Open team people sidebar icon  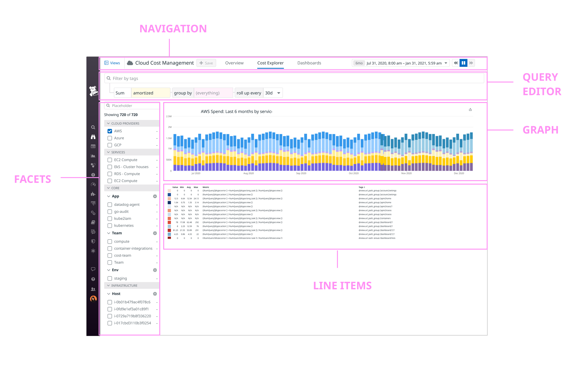pos(93,289)
